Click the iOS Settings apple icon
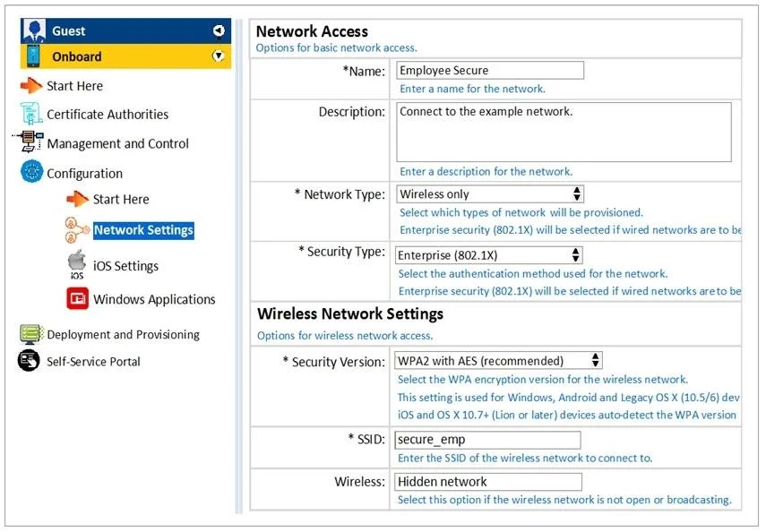 click(x=77, y=265)
